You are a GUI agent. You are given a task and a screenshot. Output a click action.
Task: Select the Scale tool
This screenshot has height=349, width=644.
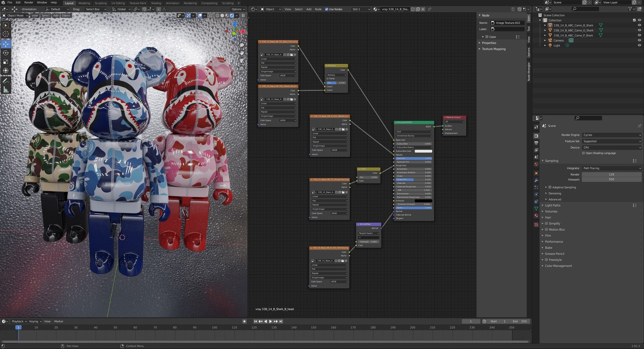tap(6, 62)
